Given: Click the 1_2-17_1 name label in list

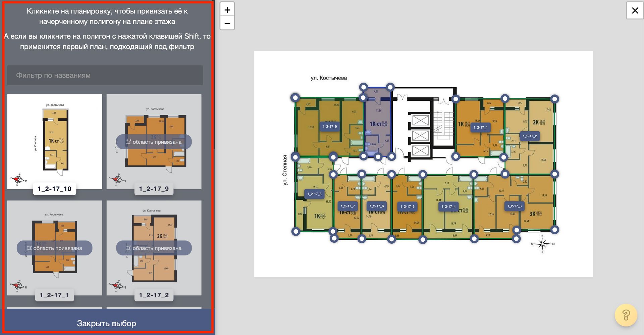Looking at the screenshot, I should [55, 295].
